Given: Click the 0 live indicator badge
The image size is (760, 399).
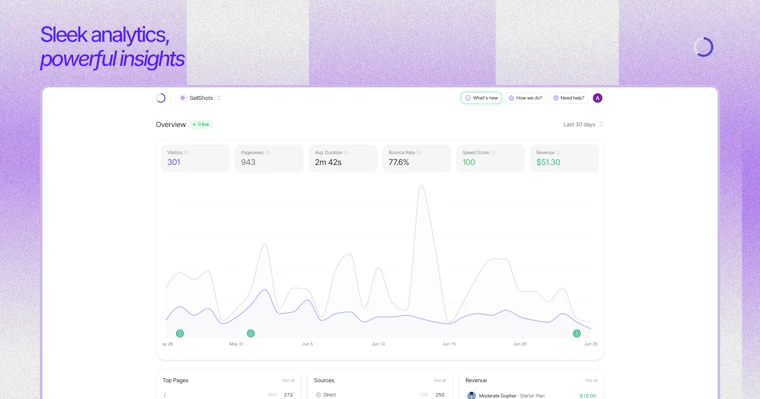Looking at the screenshot, I should point(201,125).
